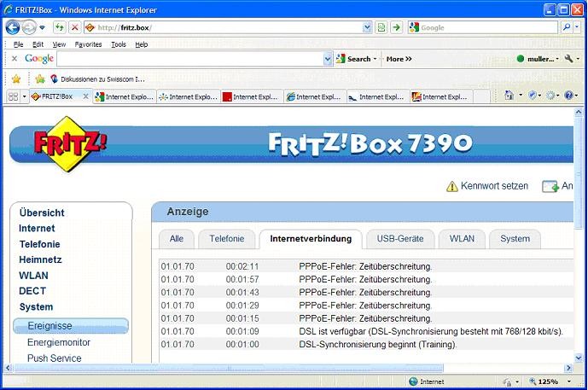
Task: Click the browser Back arrow button
Action: (13, 27)
